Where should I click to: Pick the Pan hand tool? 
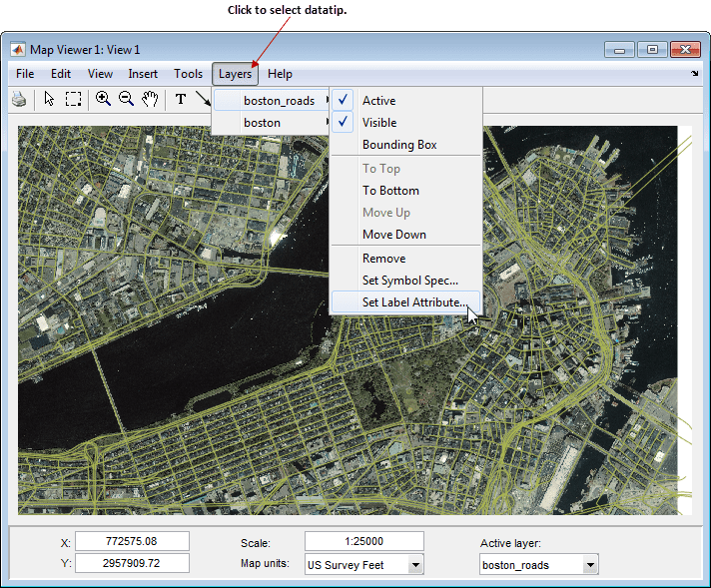click(150, 99)
